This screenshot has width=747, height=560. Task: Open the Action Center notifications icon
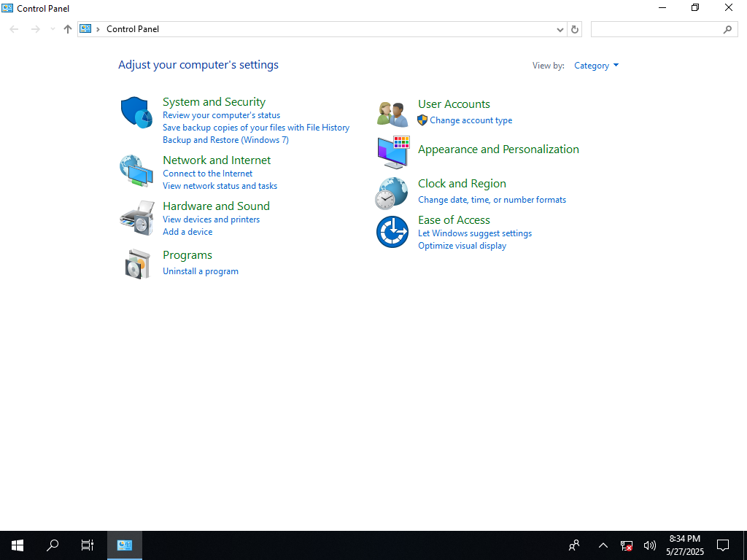(x=723, y=545)
